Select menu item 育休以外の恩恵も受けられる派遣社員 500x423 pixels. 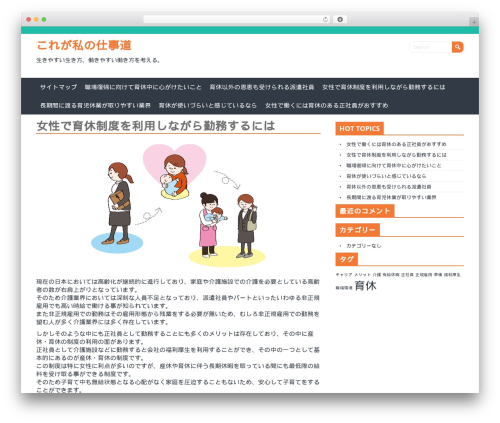point(262,87)
